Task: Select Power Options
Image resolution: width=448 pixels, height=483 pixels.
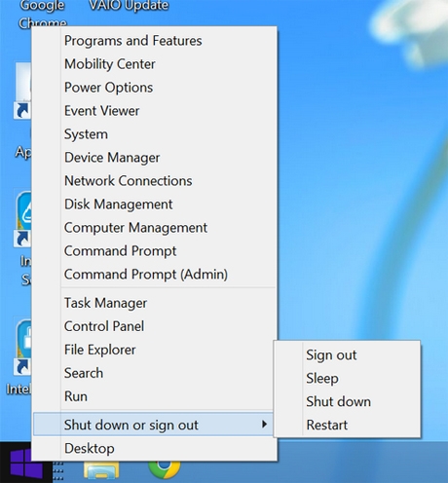Action: point(155,88)
